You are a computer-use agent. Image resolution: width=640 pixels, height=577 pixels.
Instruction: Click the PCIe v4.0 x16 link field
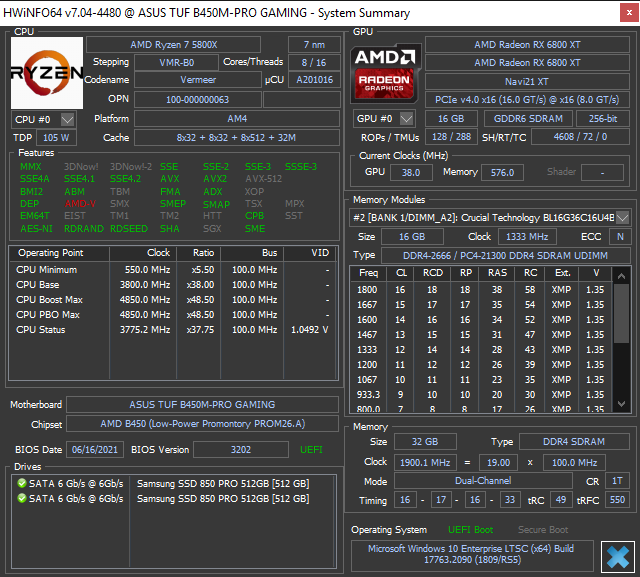pos(527,100)
